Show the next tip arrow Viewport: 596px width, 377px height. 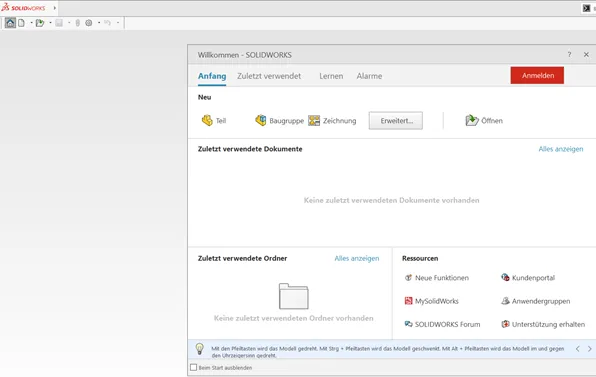tap(590, 348)
